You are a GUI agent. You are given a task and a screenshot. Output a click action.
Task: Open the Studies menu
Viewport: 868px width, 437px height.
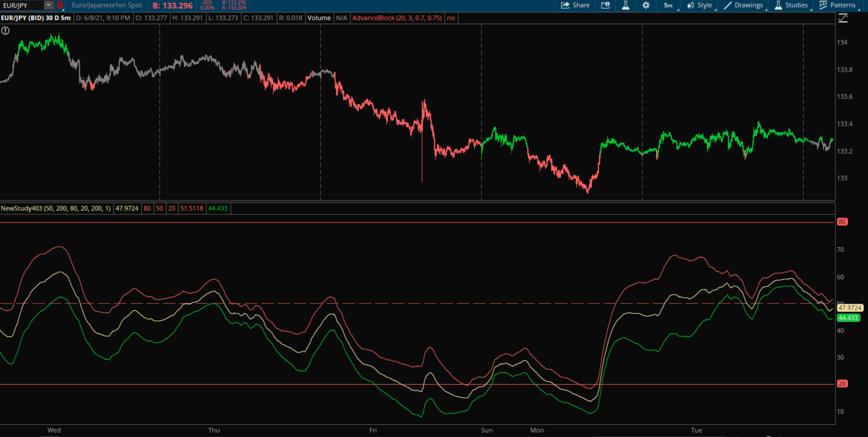[791, 5]
